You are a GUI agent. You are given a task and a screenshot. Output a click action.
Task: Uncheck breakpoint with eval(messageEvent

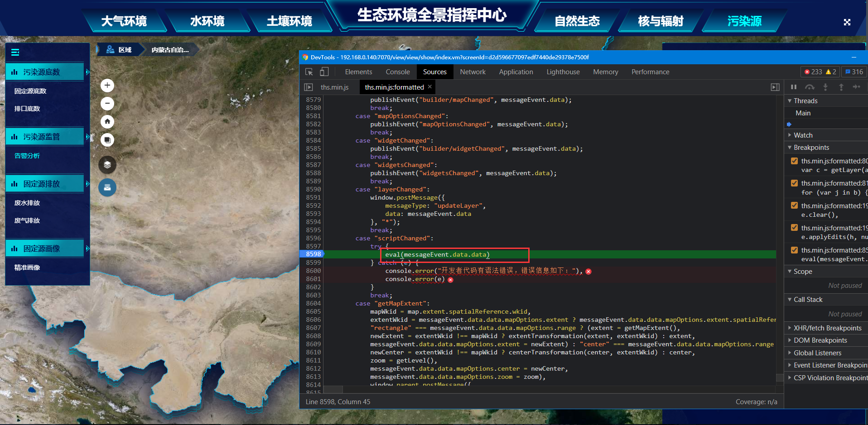[794, 250]
